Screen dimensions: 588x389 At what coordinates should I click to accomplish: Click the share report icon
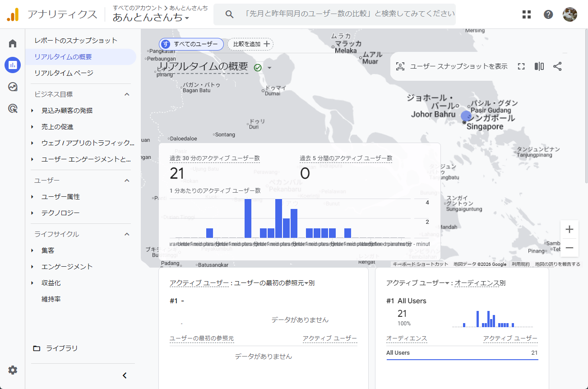coord(557,66)
